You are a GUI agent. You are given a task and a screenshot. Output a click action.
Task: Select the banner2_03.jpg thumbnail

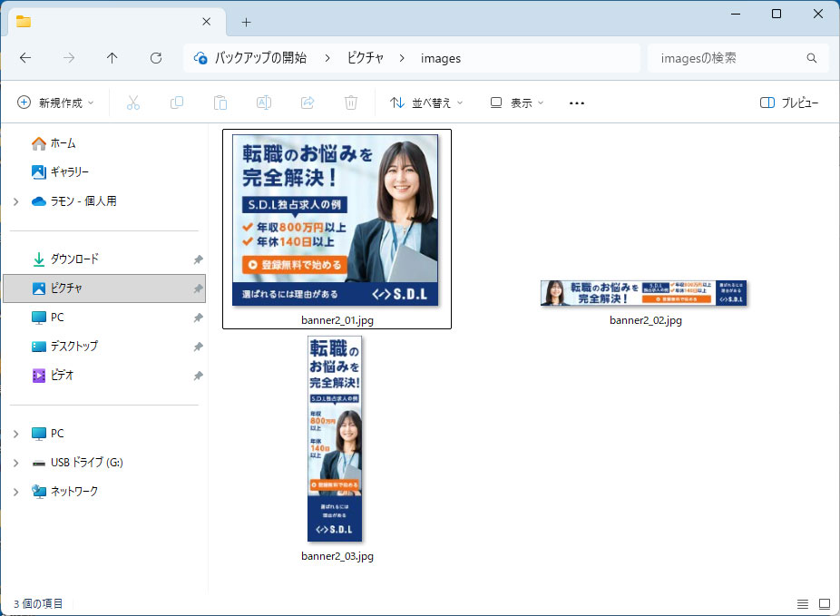coord(336,440)
